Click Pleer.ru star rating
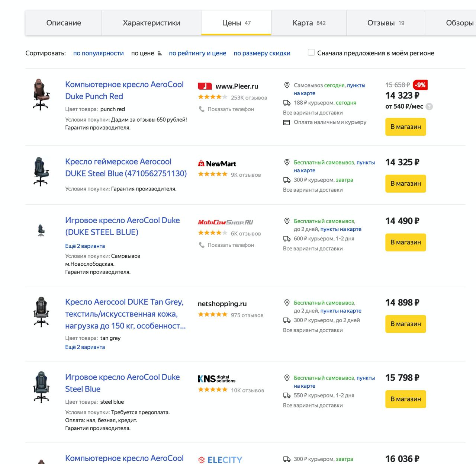Screen dimensions: 476x464 coord(213,97)
